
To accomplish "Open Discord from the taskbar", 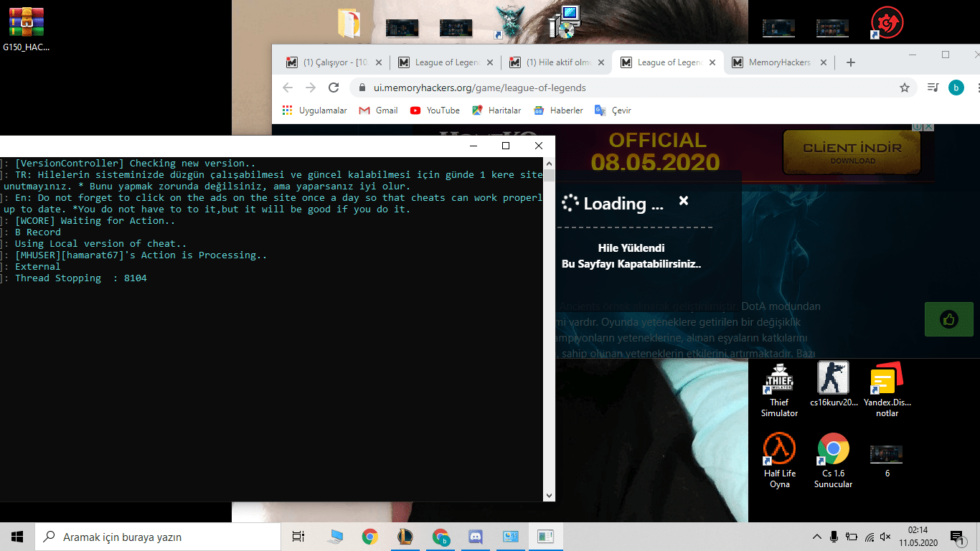I will [x=475, y=537].
